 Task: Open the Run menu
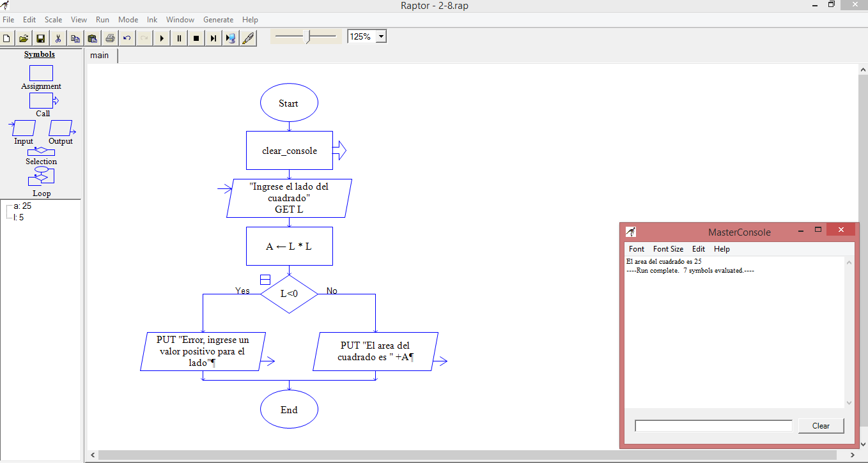[102, 20]
